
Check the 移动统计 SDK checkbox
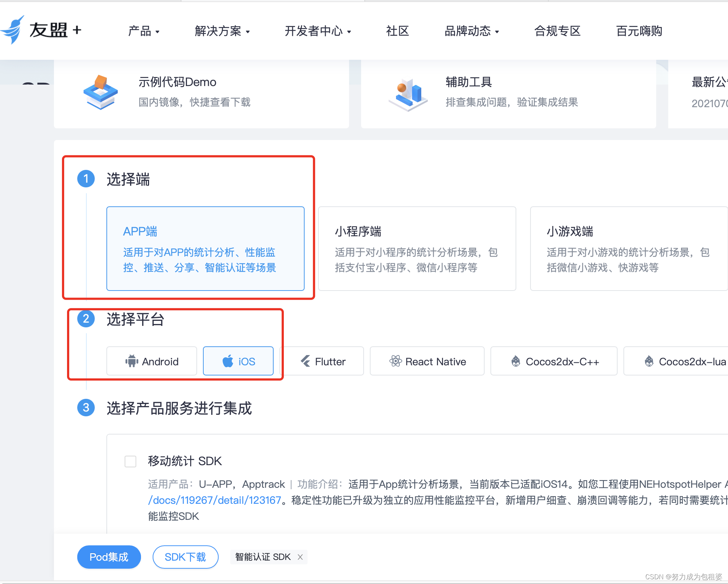point(130,462)
